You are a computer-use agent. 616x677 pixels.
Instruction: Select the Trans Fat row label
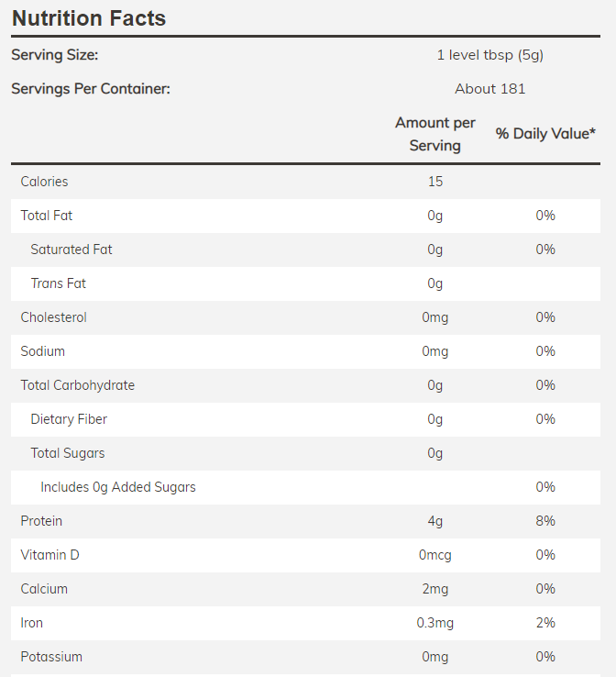pyautogui.click(x=59, y=283)
